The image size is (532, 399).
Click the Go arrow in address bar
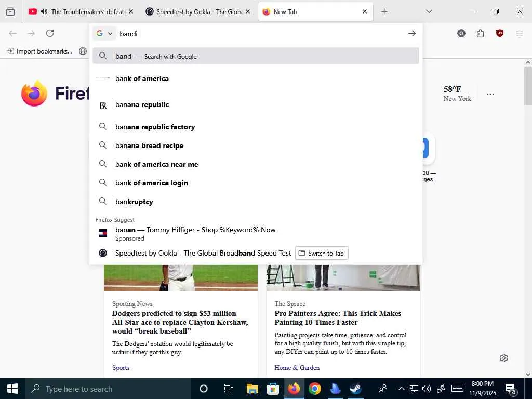[x=412, y=33]
